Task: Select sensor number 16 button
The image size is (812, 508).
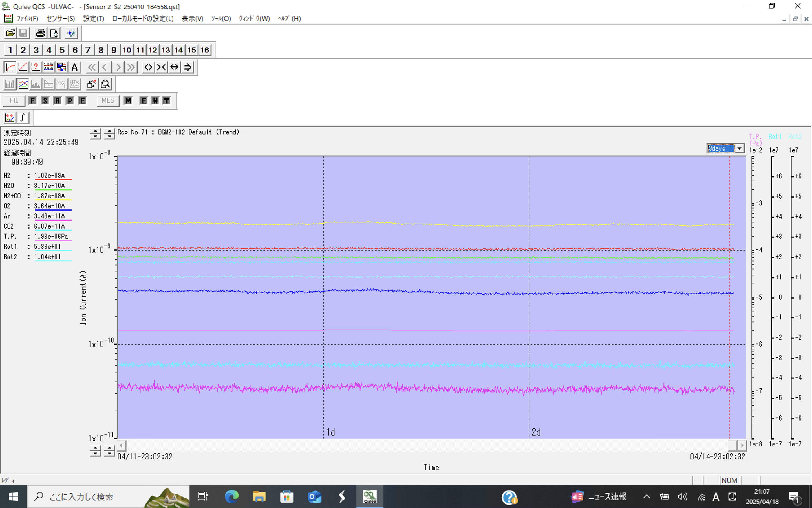Action: click(x=205, y=50)
